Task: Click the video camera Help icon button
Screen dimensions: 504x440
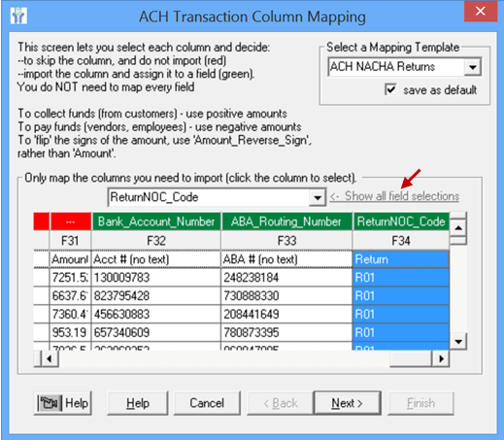Action: pyautogui.click(x=63, y=403)
